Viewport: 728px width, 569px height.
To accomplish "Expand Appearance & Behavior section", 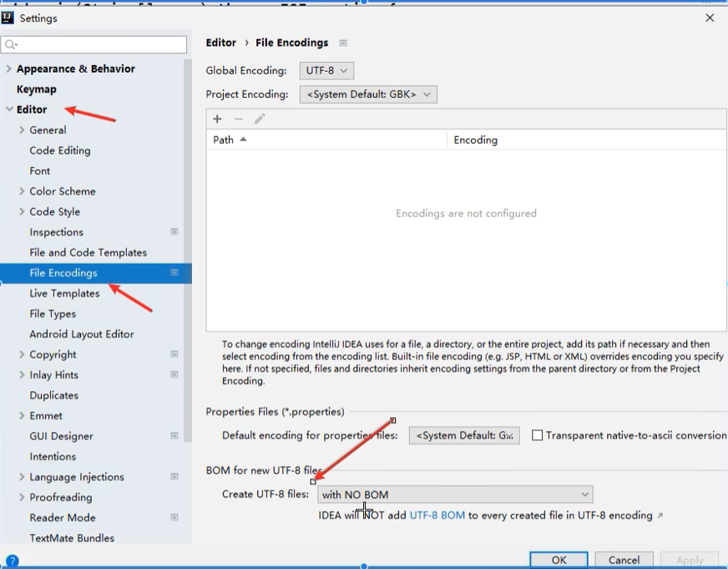I will point(8,69).
